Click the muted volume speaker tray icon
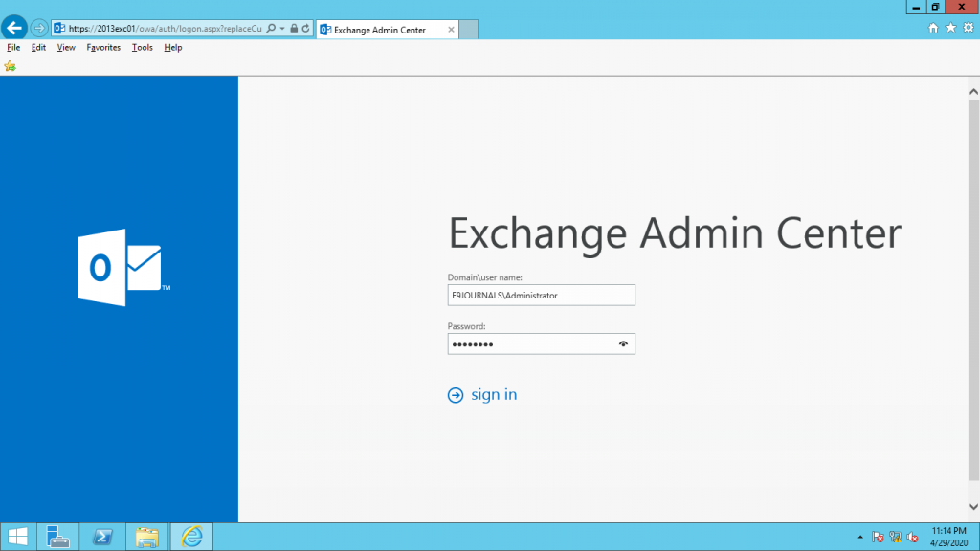 coord(912,538)
